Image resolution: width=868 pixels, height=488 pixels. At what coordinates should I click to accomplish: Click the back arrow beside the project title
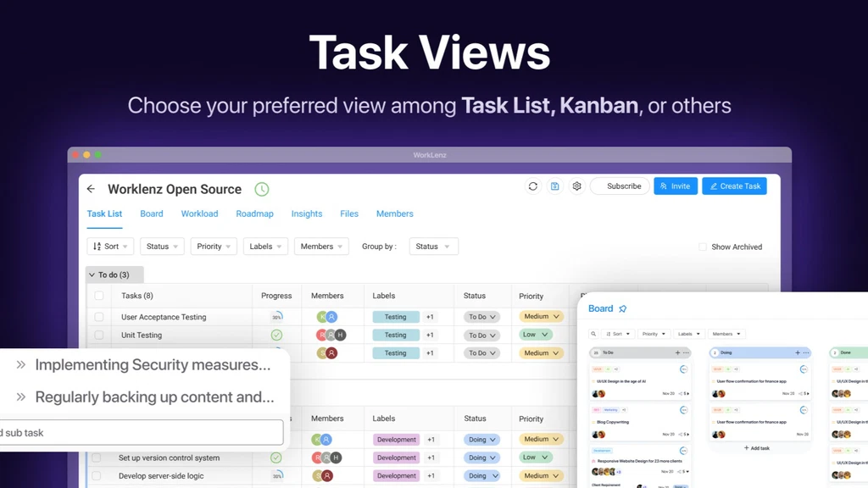pos(91,189)
